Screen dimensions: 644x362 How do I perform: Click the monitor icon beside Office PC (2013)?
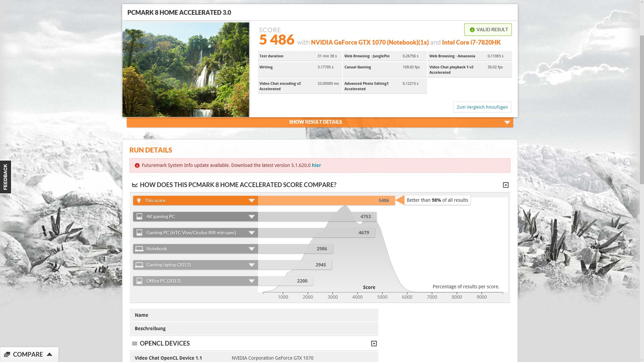click(x=139, y=281)
